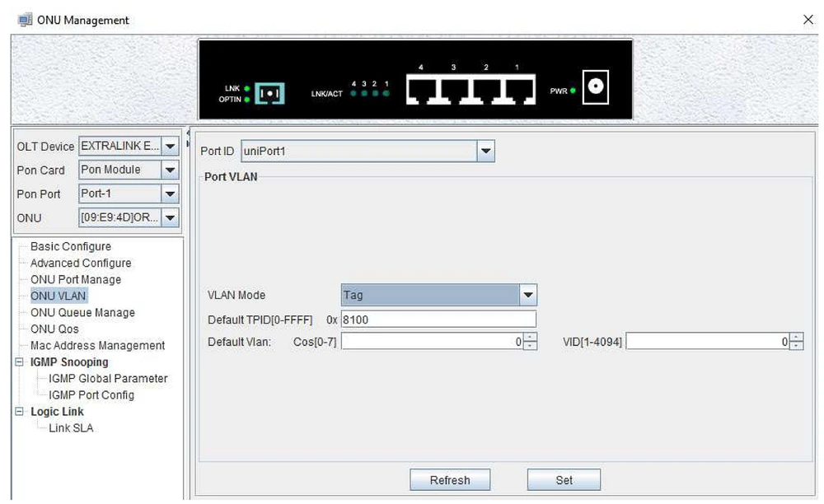Collapse the Logic Link tree node
824x504 pixels.
pos(19,412)
